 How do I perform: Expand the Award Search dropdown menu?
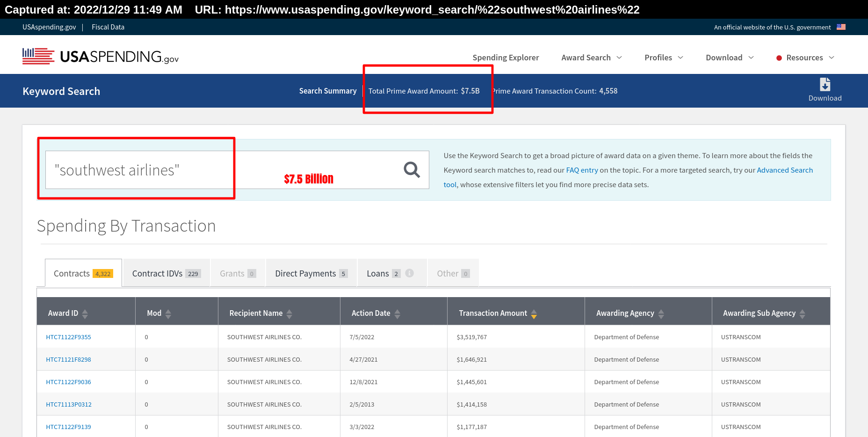[592, 58]
